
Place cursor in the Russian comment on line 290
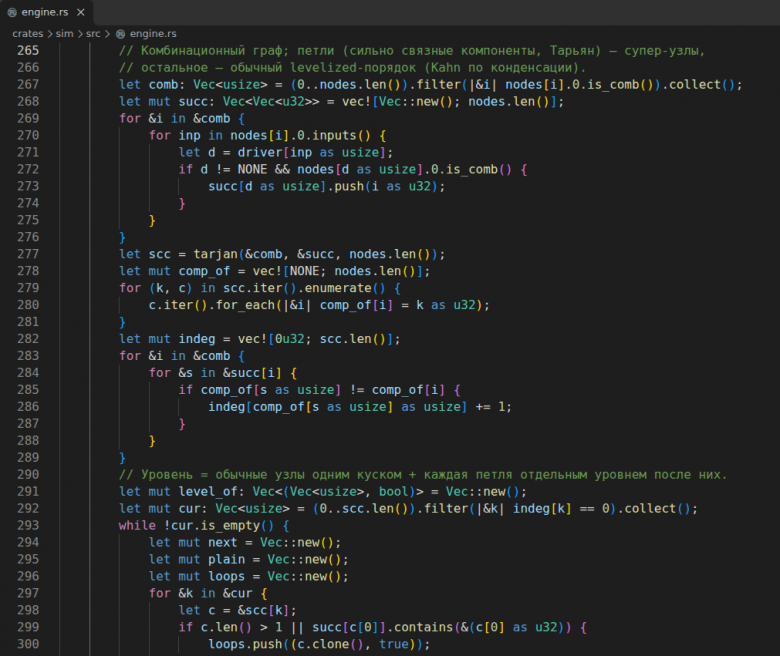[x=423, y=475]
